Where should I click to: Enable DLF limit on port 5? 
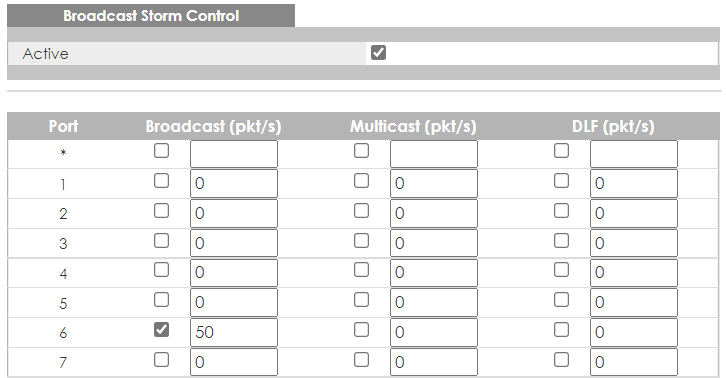point(561,300)
